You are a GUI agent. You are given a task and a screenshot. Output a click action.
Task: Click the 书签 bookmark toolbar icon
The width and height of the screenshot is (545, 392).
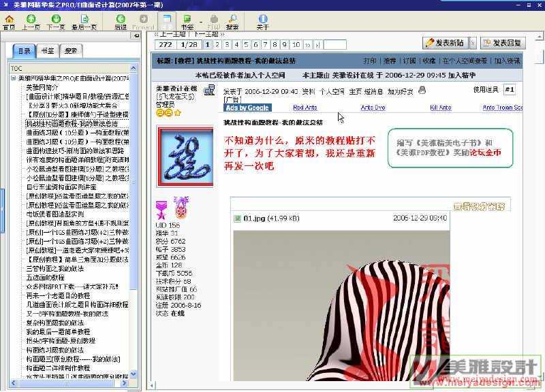[x=187, y=21]
